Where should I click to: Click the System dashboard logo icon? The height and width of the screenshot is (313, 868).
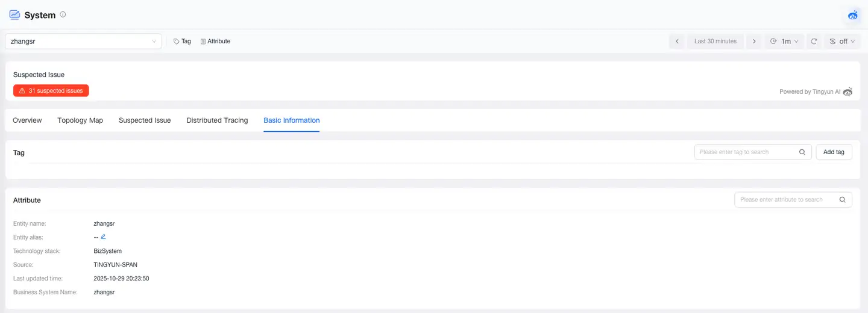[14, 14]
